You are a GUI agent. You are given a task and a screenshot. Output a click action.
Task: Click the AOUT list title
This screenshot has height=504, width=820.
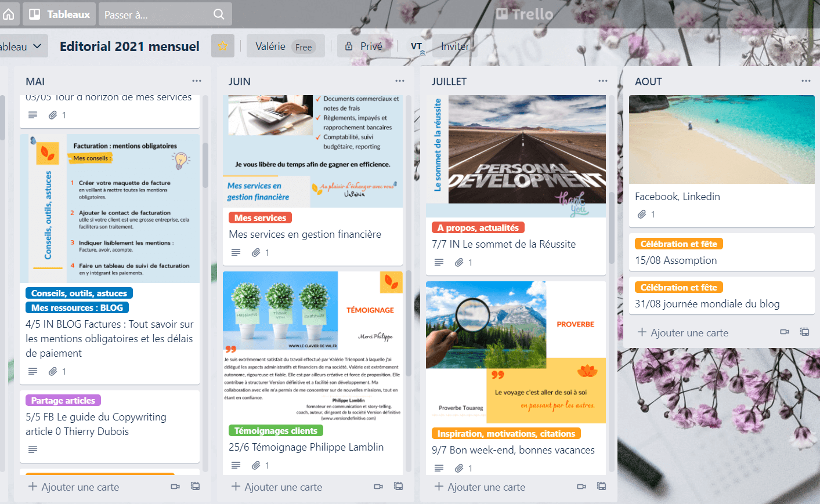pos(649,82)
